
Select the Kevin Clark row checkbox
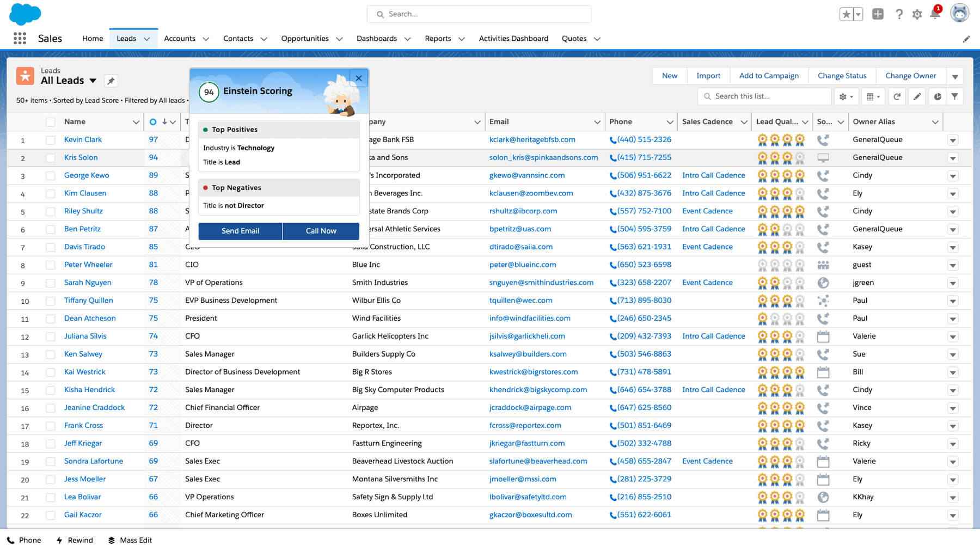(51, 140)
